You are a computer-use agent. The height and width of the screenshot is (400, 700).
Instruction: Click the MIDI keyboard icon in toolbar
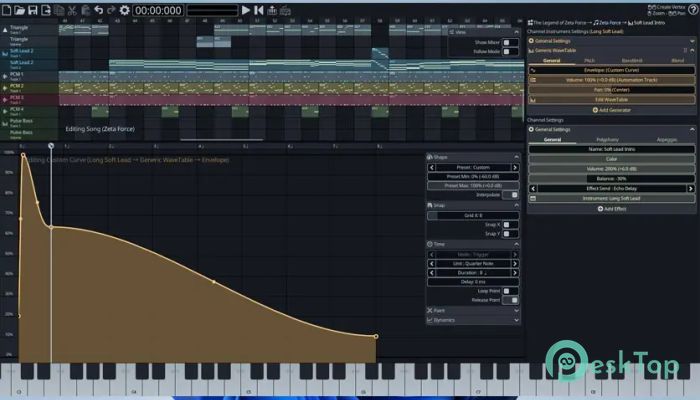285,10
